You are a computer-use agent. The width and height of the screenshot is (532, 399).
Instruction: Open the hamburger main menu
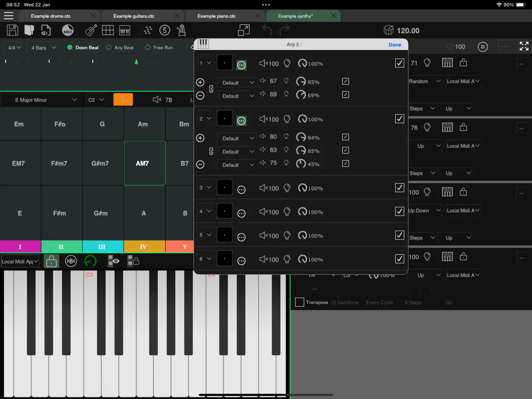click(x=9, y=16)
